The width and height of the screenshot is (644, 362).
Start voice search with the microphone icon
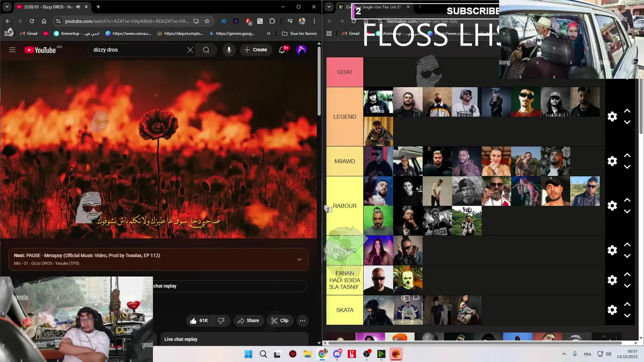pos(229,50)
